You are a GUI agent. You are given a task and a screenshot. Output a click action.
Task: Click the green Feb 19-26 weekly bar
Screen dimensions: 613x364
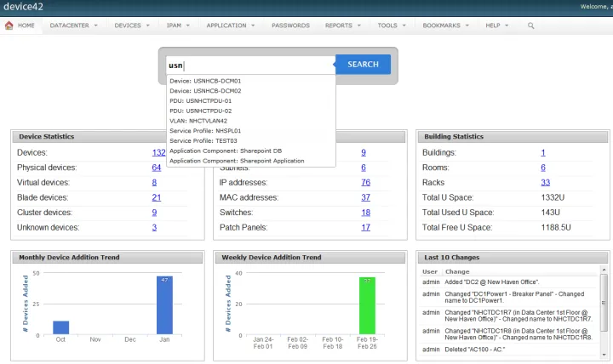[367, 306]
